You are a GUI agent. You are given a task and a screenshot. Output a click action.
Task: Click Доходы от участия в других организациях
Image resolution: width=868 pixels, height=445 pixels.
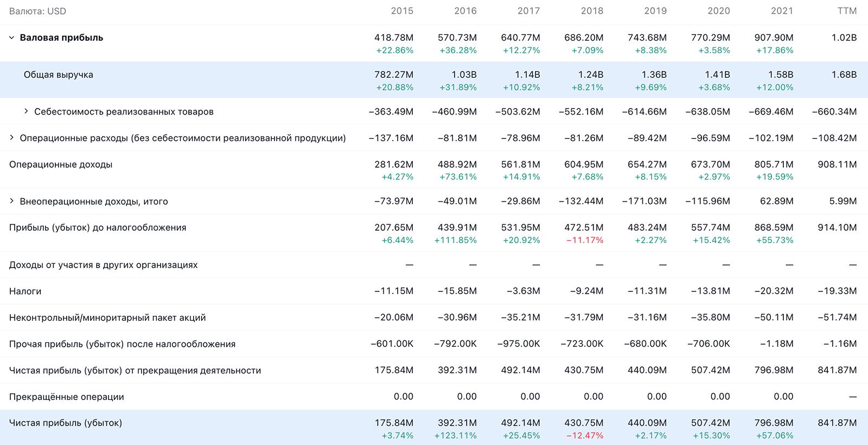coord(103,265)
